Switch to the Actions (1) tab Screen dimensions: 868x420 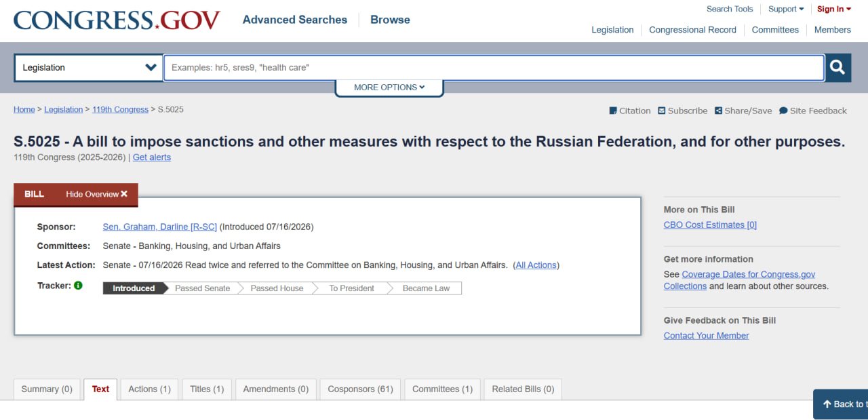(x=149, y=389)
